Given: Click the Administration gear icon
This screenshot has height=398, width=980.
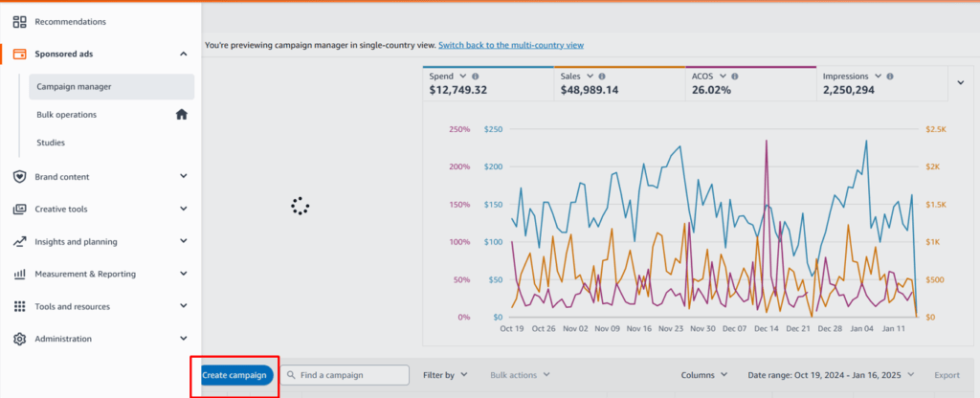Looking at the screenshot, I should (x=19, y=339).
